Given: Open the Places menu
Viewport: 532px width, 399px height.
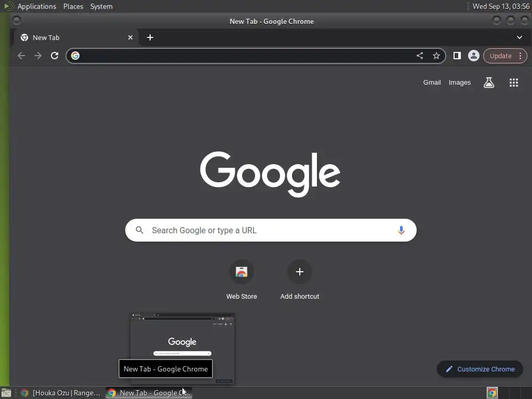Looking at the screenshot, I should coord(73,6).
